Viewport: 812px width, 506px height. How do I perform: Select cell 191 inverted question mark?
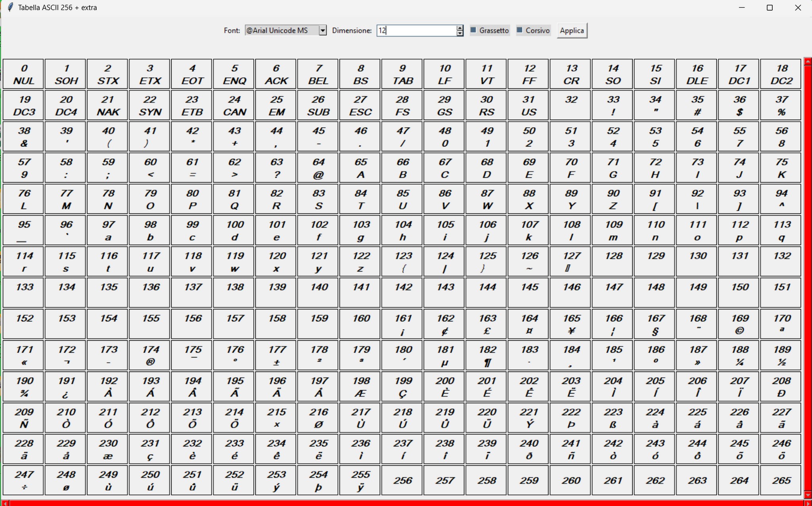pos(66,387)
